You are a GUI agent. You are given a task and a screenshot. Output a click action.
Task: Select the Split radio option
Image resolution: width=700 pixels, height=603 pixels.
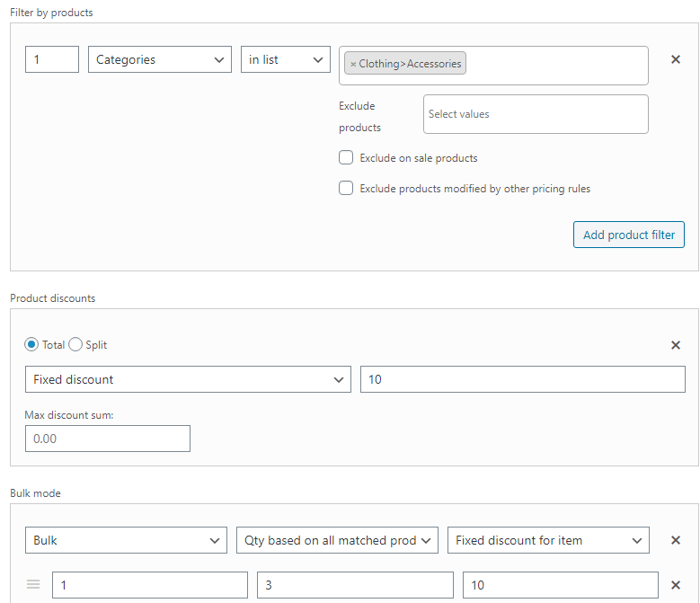tap(75, 344)
